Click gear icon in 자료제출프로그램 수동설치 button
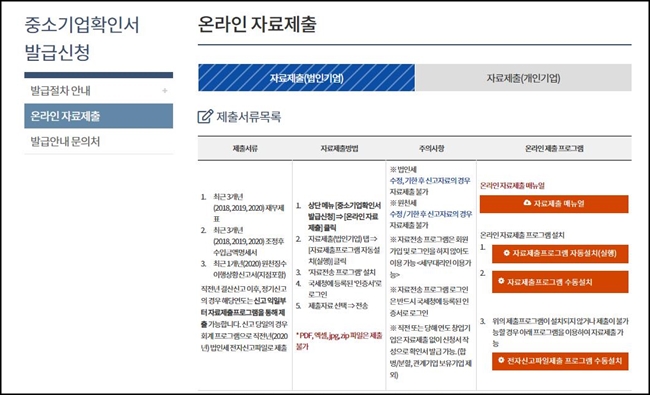650x395 pixels. point(501,281)
